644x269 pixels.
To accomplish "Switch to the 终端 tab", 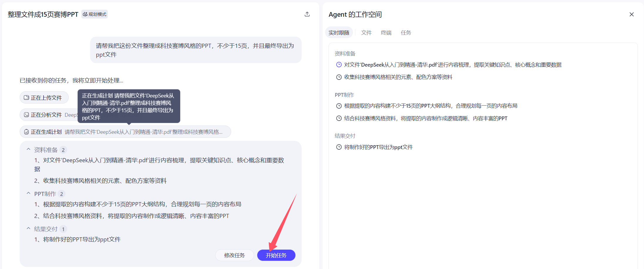I will [x=386, y=33].
